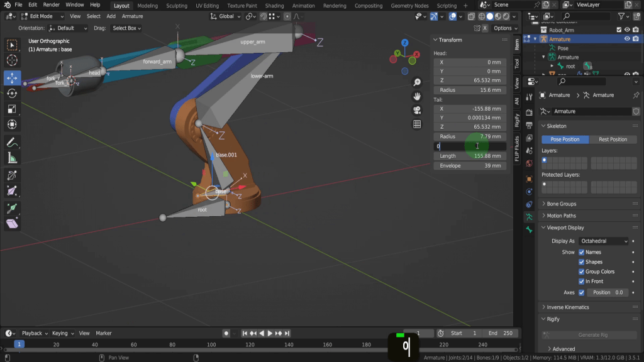
Task: Expand the Bone Groups section
Action: 561,204
